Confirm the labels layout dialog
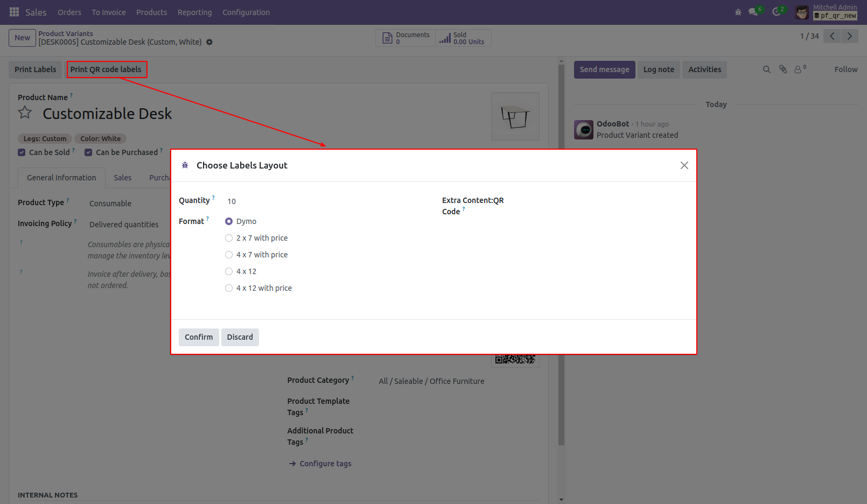Viewport: 867px width, 504px height. coord(198,337)
